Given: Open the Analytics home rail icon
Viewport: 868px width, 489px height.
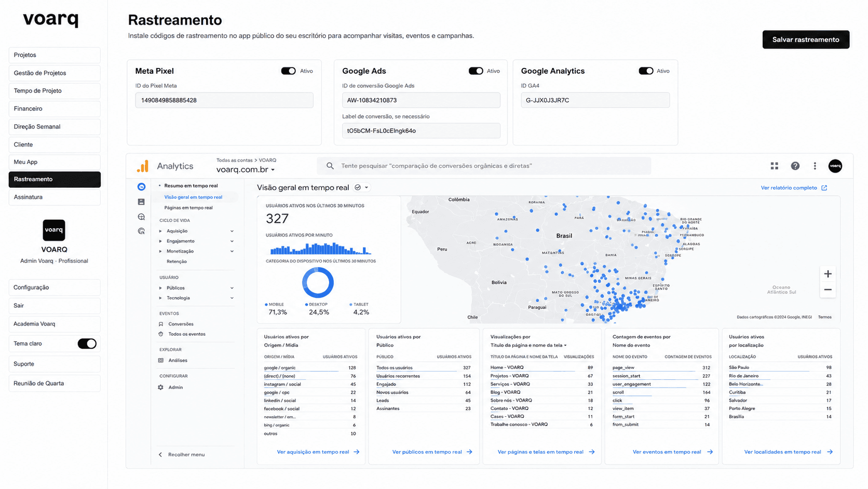Looking at the screenshot, I should coord(141,187).
